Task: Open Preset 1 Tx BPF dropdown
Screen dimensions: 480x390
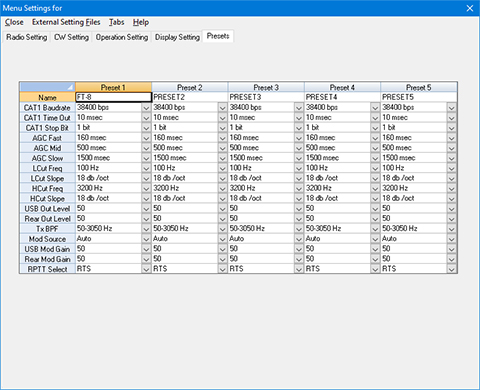Action: coord(146,229)
